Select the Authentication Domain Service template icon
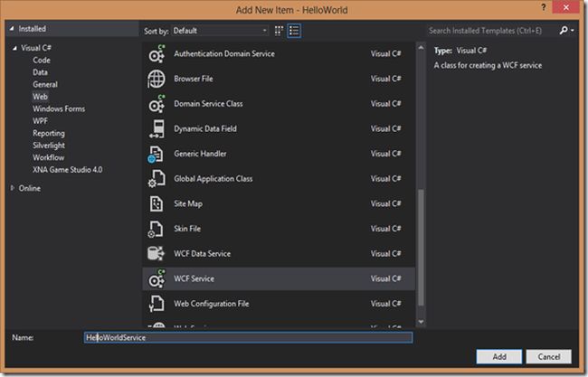This screenshot has height=377, width=588. click(x=156, y=53)
